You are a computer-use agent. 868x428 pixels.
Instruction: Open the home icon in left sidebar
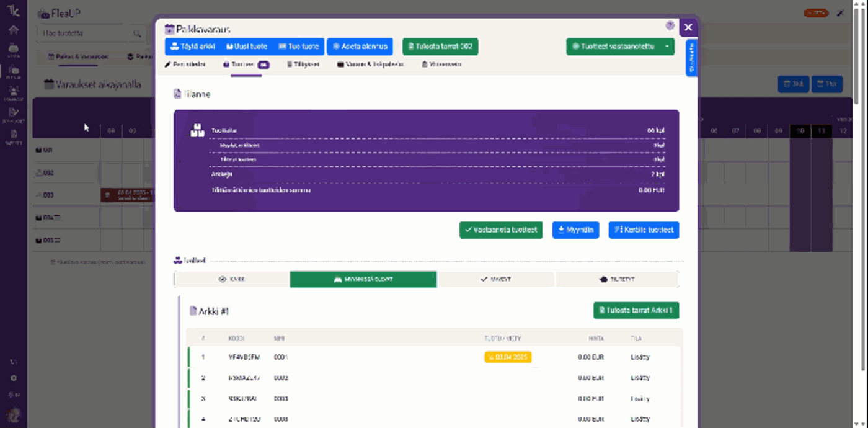[13, 30]
